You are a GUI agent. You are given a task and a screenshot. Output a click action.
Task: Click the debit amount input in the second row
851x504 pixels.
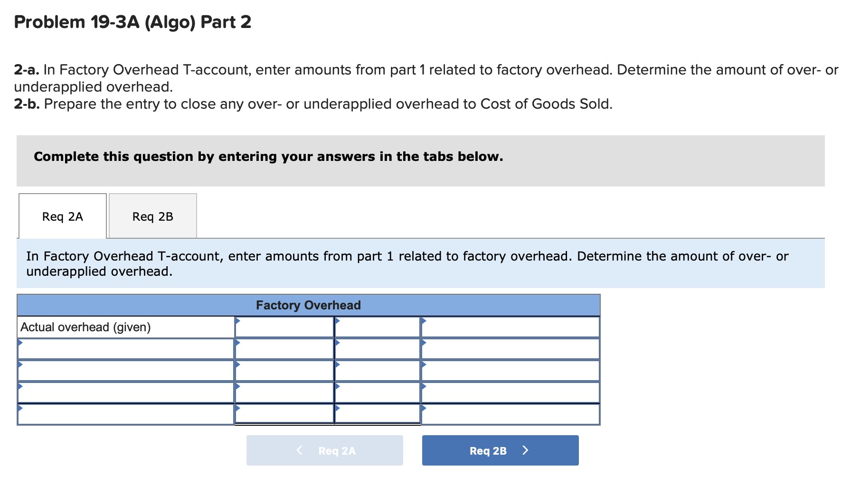coord(285,348)
